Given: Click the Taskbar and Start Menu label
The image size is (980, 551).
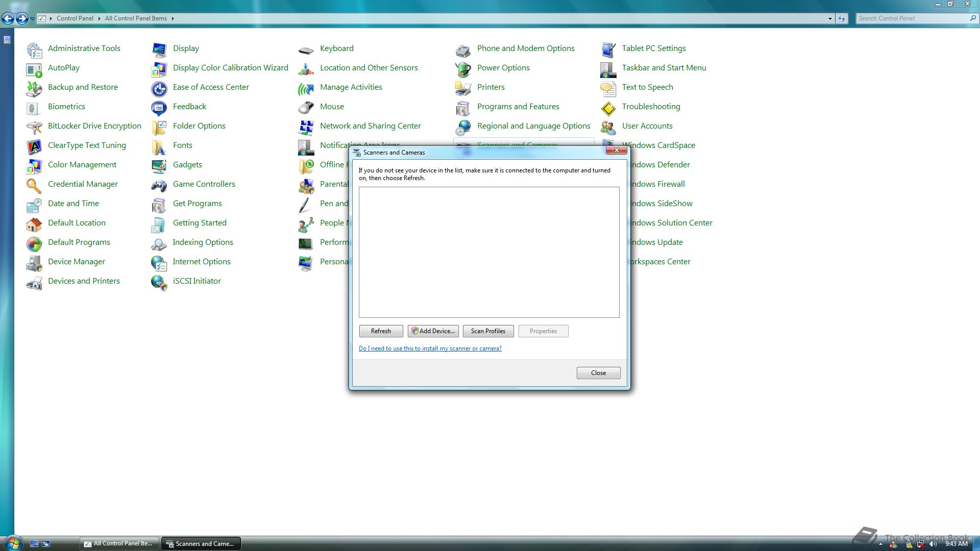Looking at the screenshot, I should point(664,68).
